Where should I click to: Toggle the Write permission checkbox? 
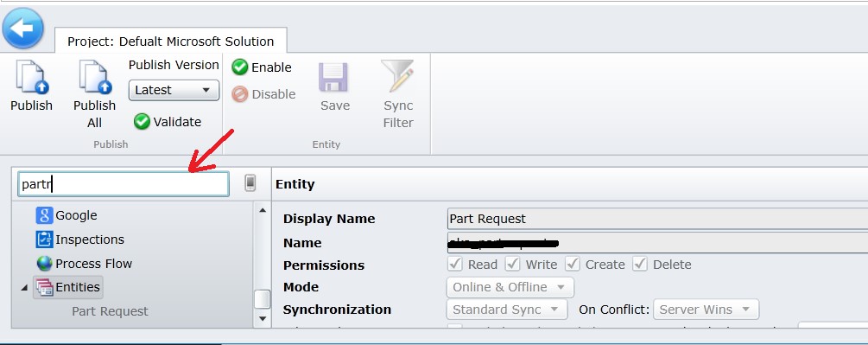pos(513,264)
